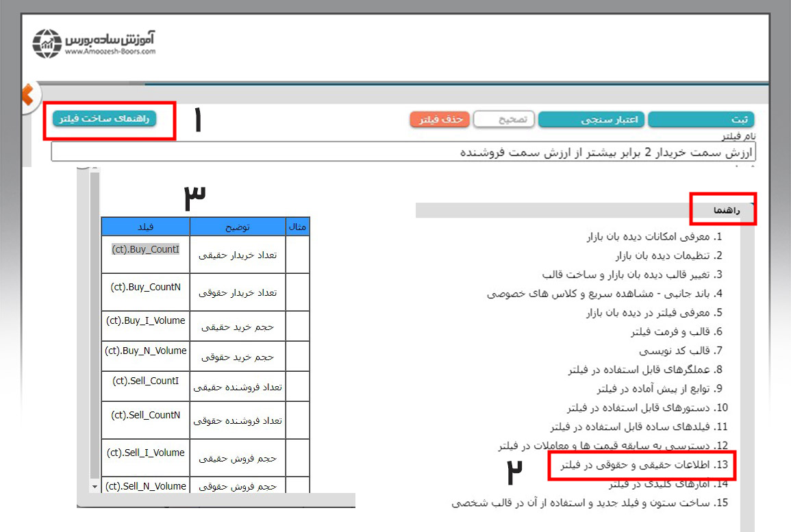Click the orange sidebar collapse arrow
This screenshot has width=791, height=532.
(27, 94)
